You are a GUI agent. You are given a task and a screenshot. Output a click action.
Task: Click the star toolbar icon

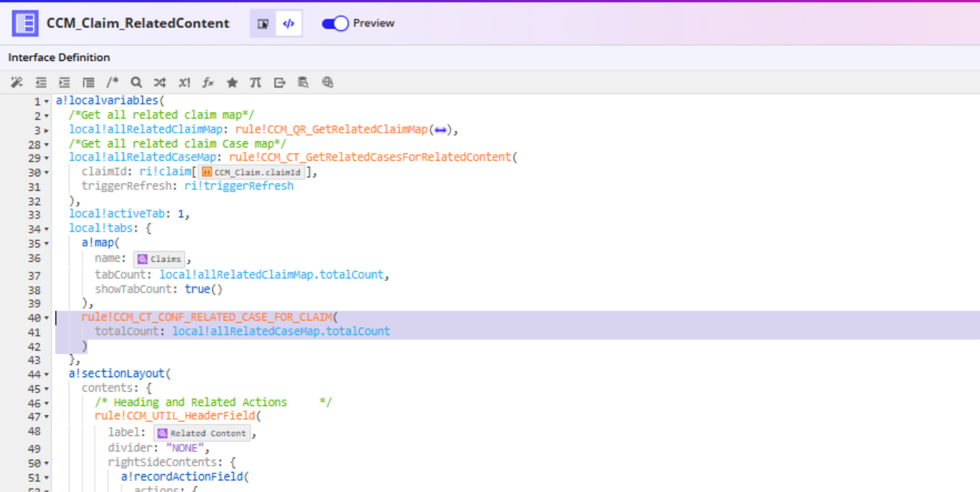point(232,82)
